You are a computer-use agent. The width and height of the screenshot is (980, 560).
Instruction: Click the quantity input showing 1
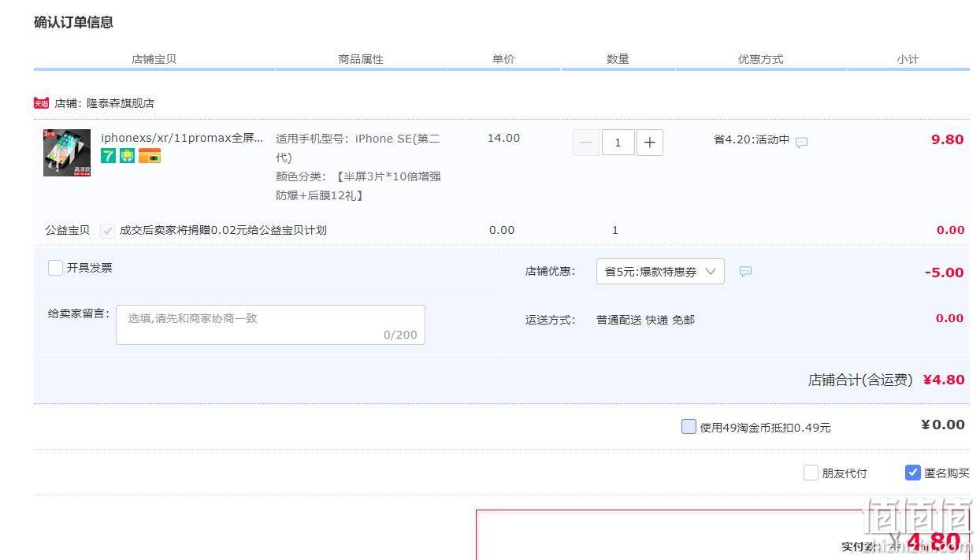coord(618,143)
